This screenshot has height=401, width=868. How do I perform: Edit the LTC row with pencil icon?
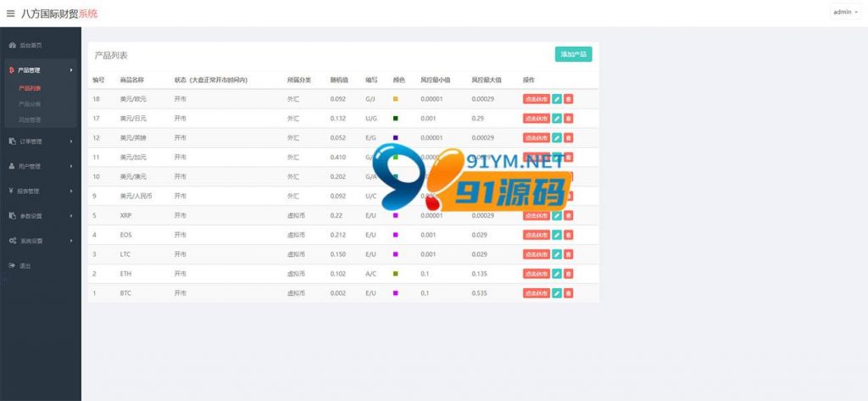(557, 254)
